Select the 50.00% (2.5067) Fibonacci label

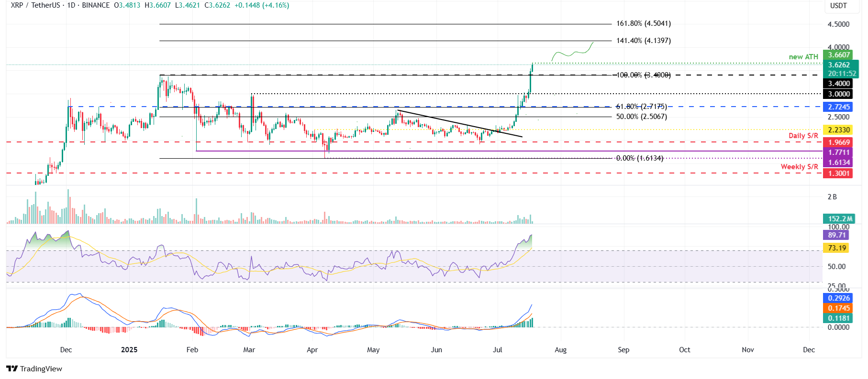(641, 117)
